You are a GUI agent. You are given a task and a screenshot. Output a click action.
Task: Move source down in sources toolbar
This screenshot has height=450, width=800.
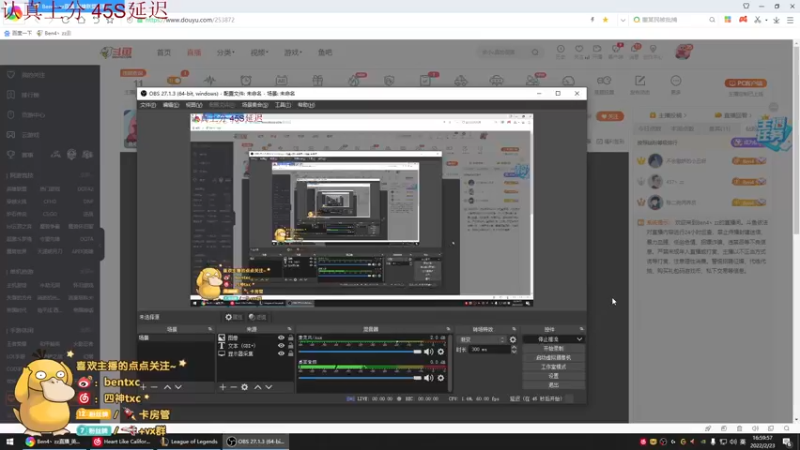click(x=269, y=387)
